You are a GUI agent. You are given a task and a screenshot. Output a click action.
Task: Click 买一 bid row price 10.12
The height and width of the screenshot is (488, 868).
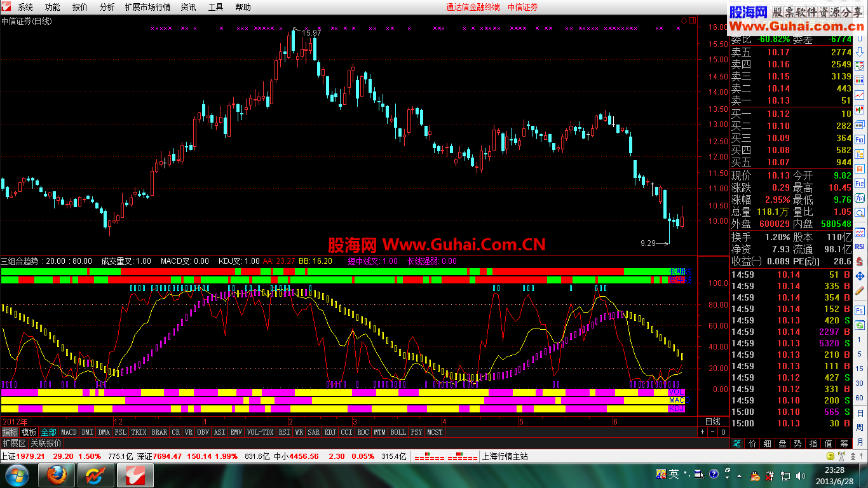pyautogui.click(x=778, y=114)
